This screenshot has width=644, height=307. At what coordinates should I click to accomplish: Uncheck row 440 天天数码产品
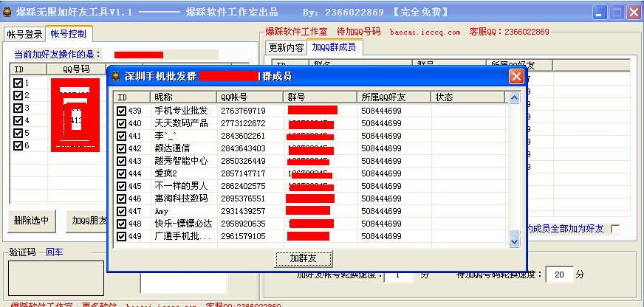[x=122, y=123]
